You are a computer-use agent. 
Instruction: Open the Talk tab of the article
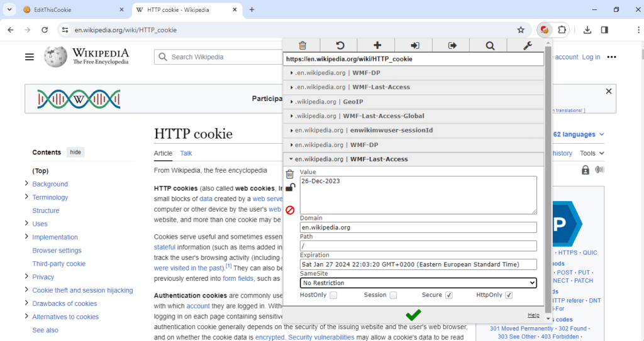pyautogui.click(x=186, y=153)
